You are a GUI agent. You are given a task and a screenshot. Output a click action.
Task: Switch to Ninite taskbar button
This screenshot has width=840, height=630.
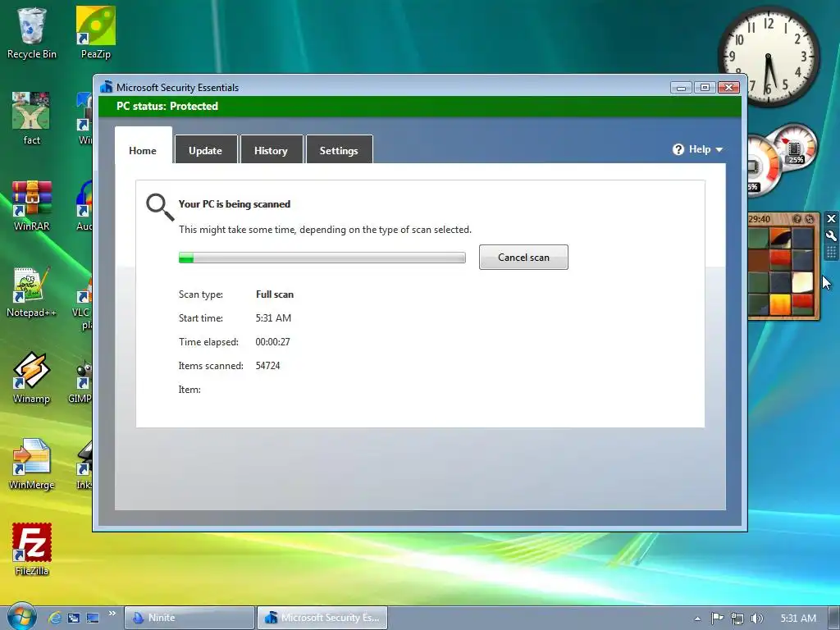click(189, 618)
